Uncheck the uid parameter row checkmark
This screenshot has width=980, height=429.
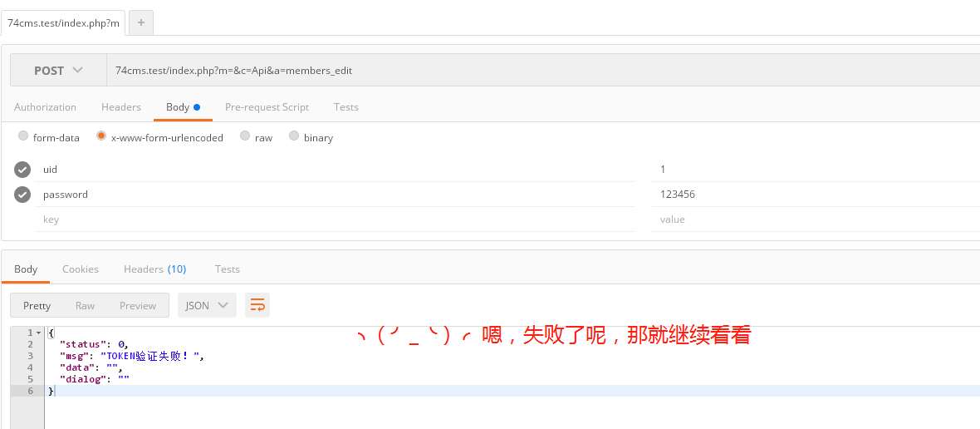coord(22,170)
